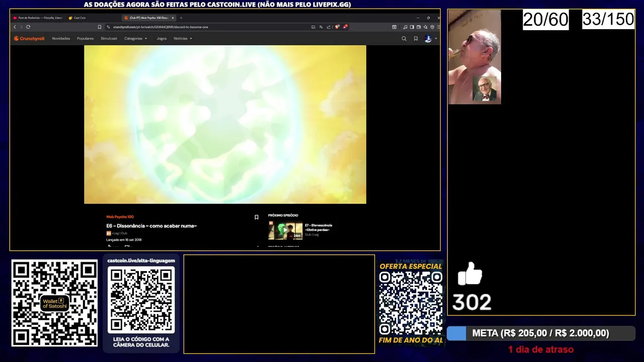The width and height of the screenshot is (644, 362).
Task: Click the translate page icon in address bar
Action: click(321, 27)
